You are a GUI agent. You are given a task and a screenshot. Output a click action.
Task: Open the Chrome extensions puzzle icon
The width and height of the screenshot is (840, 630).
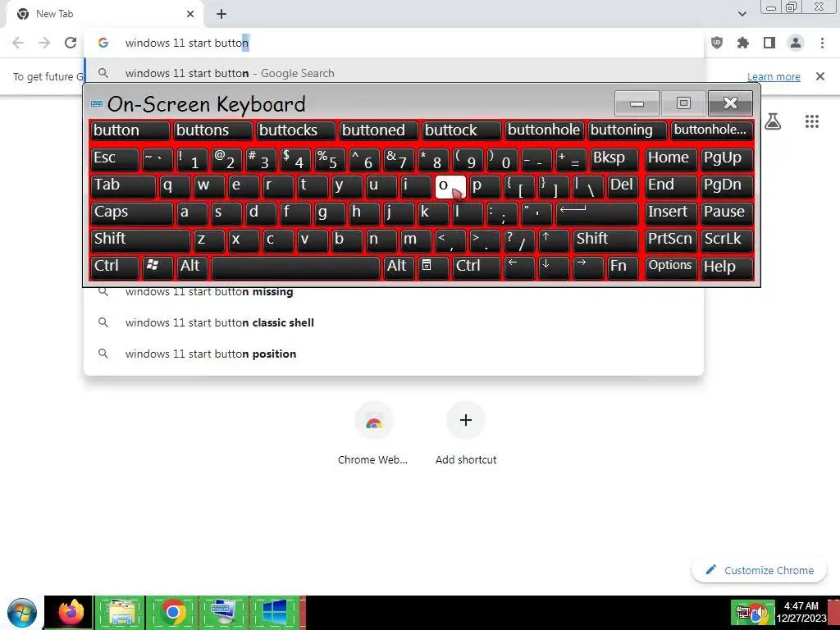point(743,43)
